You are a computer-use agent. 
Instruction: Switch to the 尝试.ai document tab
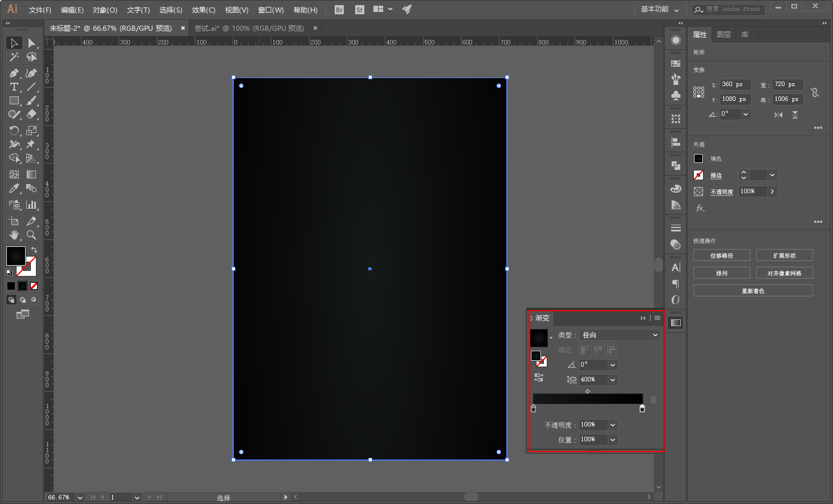249,28
